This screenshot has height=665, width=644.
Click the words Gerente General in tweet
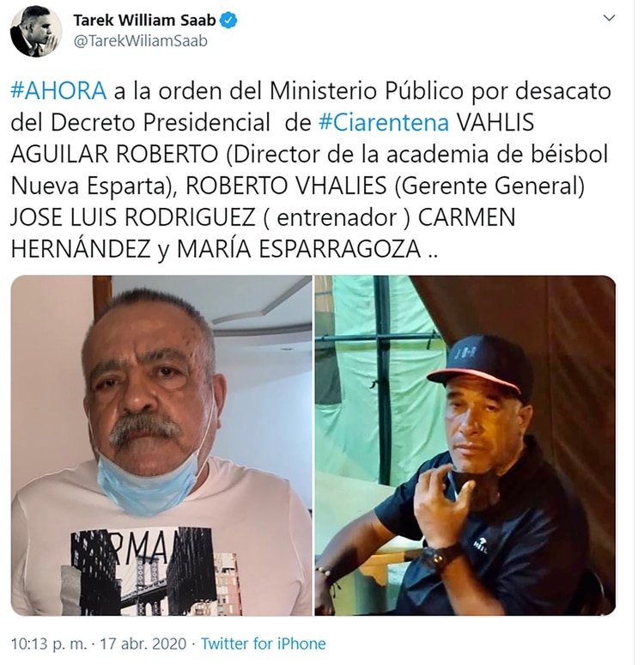pos(489,186)
